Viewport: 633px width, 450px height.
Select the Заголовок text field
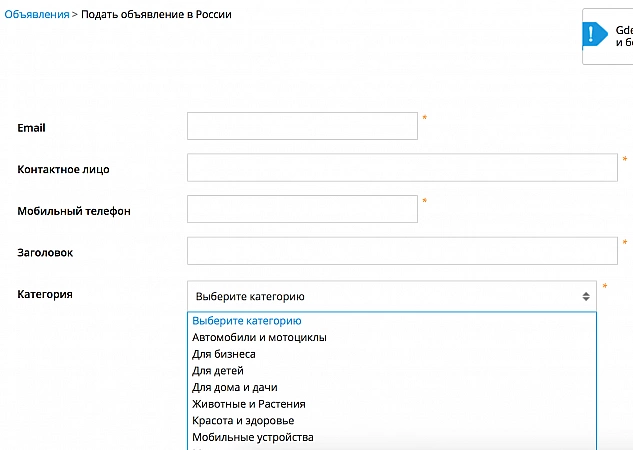pyautogui.click(x=402, y=251)
